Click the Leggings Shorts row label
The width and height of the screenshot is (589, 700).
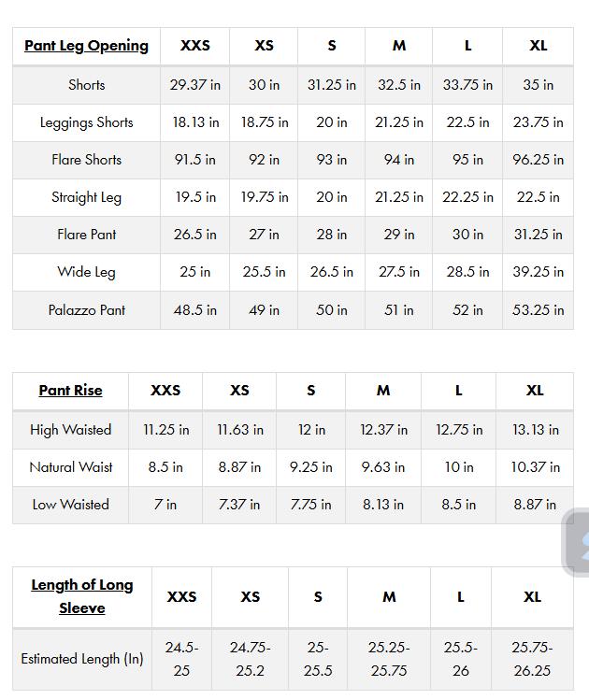tap(86, 122)
